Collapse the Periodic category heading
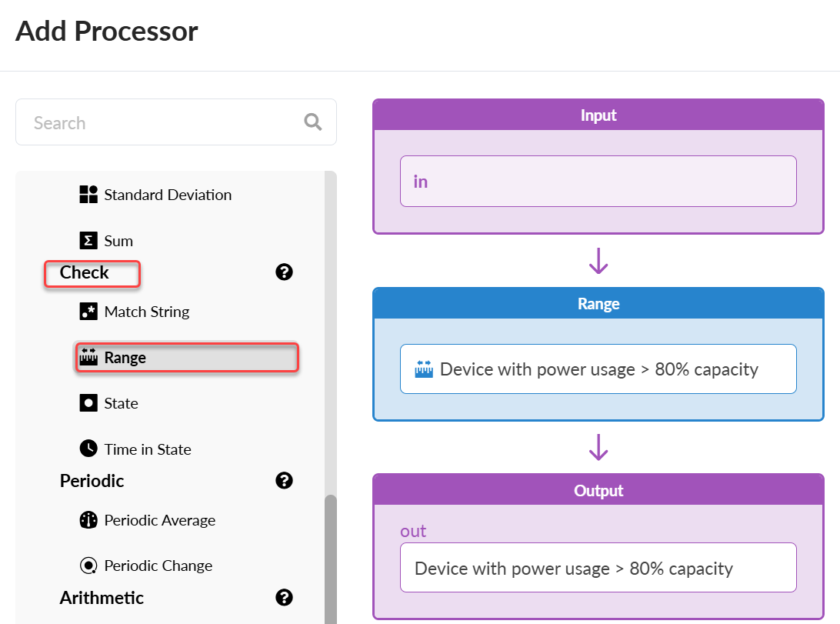This screenshot has width=840, height=624. (92, 481)
